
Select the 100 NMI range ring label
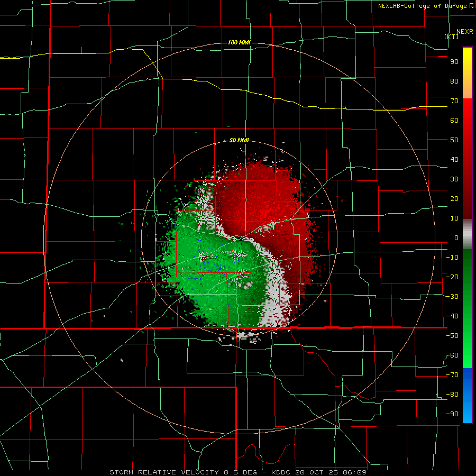[239, 42]
